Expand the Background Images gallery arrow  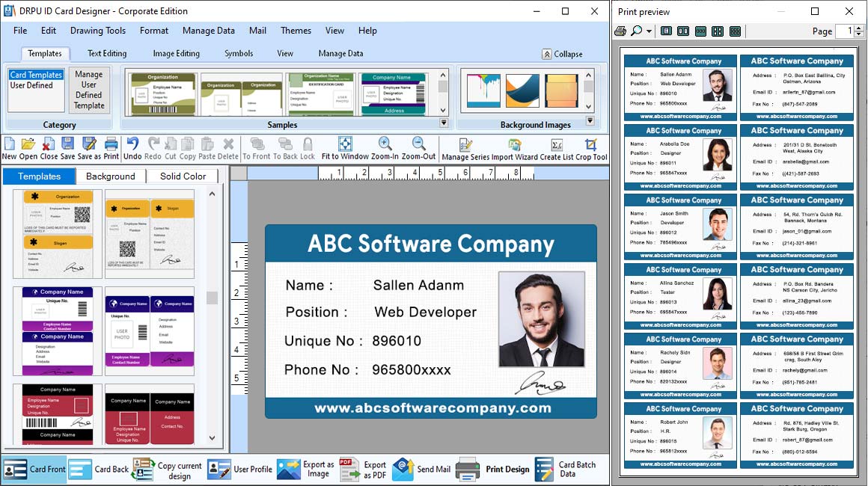590,120
